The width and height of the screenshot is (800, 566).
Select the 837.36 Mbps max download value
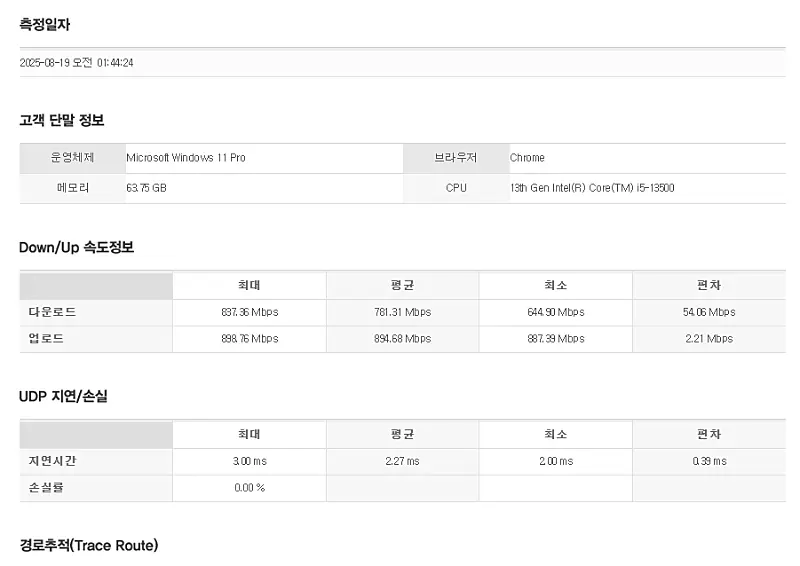point(249,312)
